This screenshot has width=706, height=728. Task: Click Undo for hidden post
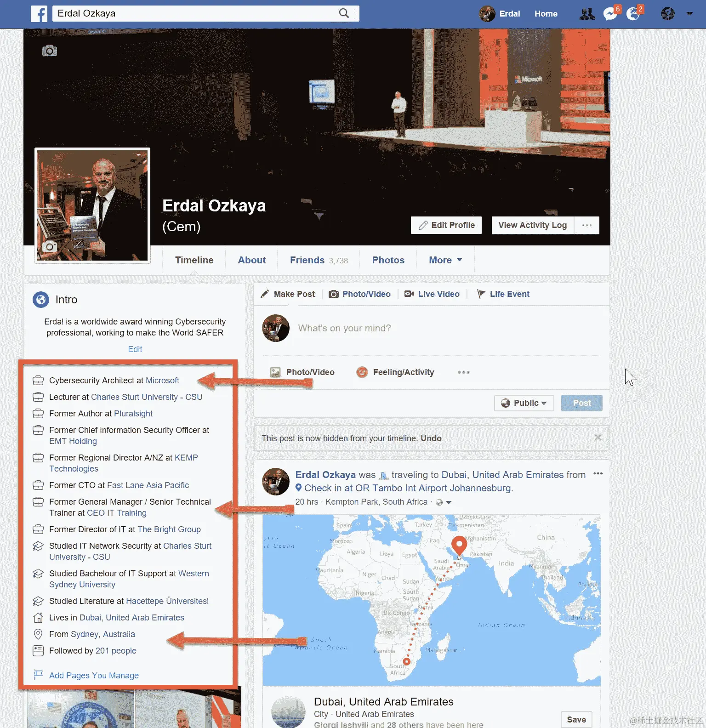point(431,438)
